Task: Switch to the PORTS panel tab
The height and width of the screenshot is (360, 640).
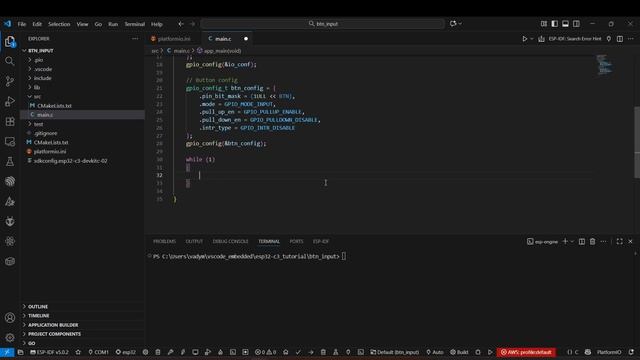Action: click(296, 242)
